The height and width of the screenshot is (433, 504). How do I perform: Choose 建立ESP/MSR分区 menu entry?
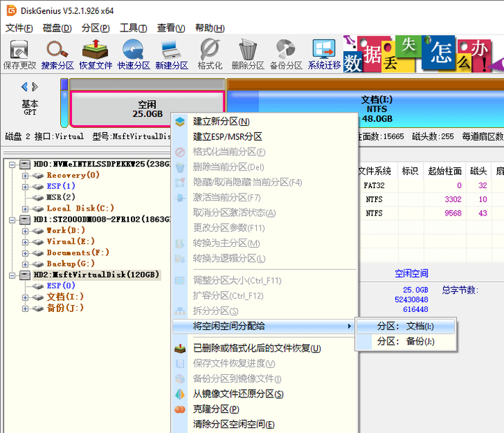click(x=265, y=136)
